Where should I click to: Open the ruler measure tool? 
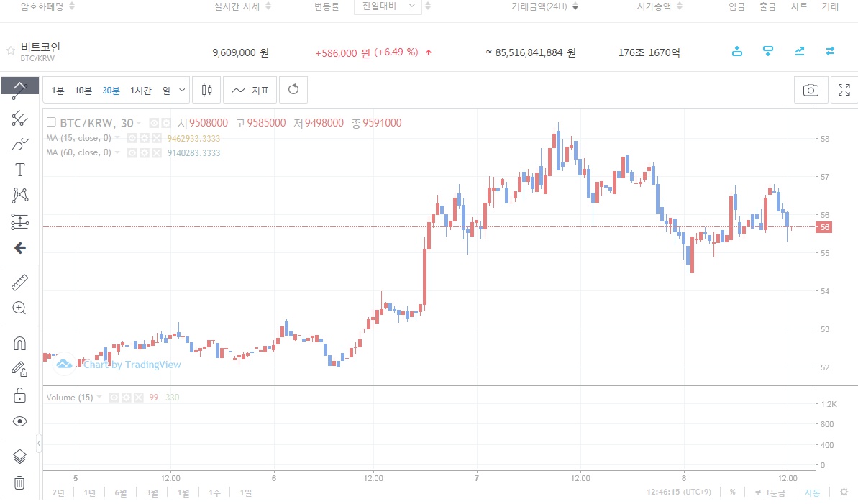(x=19, y=283)
